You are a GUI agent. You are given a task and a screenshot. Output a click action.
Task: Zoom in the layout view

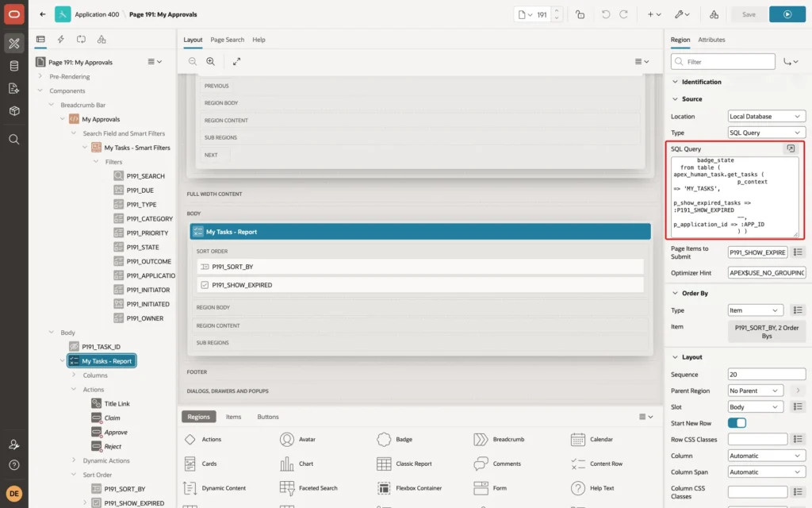click(210, 61)
